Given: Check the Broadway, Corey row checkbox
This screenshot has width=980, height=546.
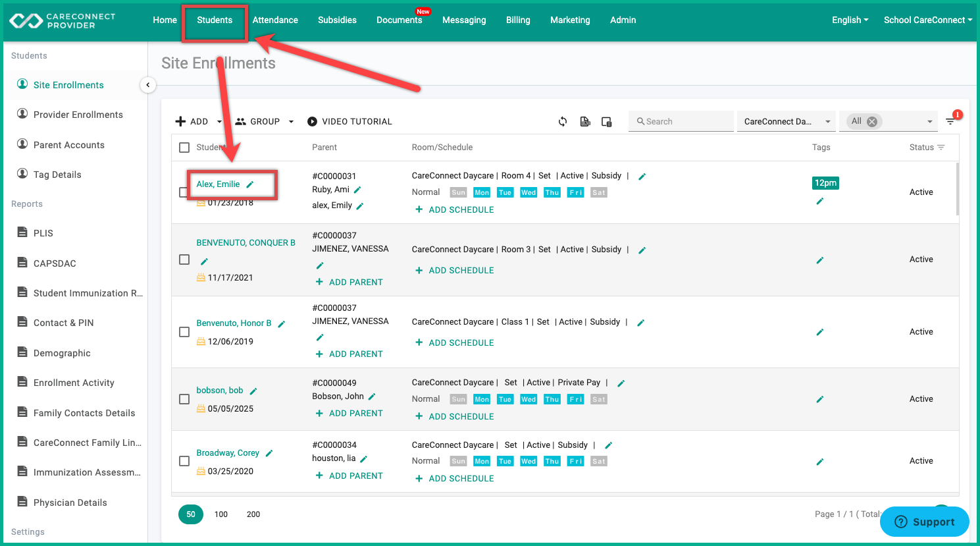Looking at the screenshot, I should 184,461.
